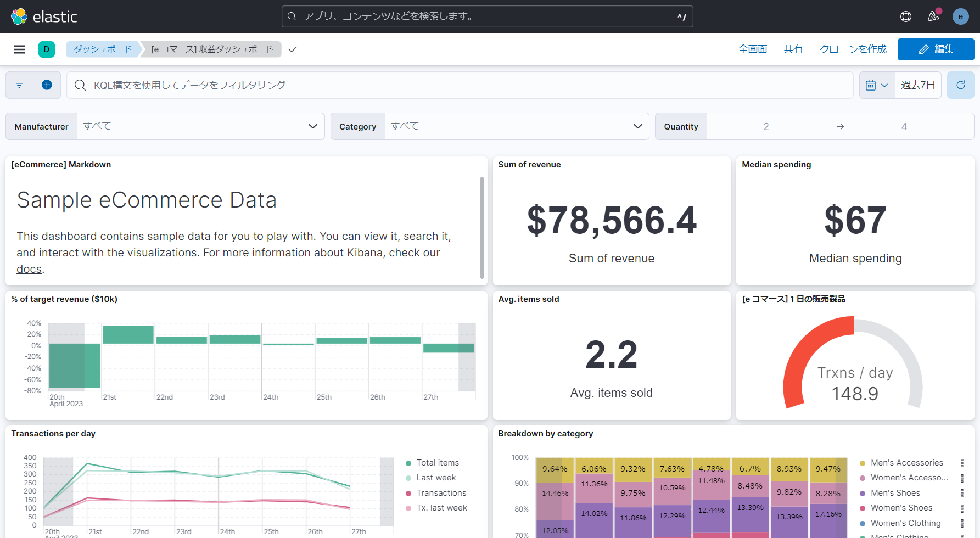
Task: Click the Full screen link
Action: (753, 49)
